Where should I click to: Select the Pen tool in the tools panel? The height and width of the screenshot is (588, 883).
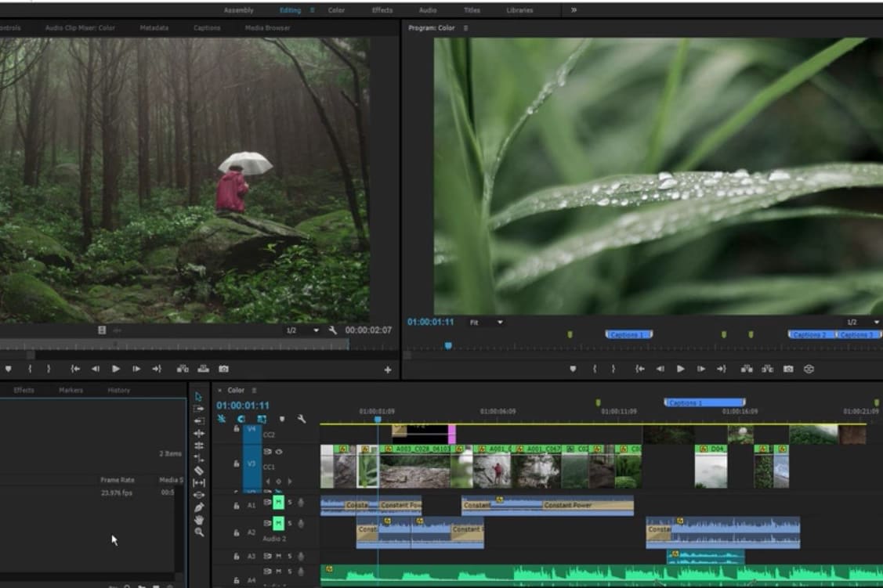tap(199, 507)
